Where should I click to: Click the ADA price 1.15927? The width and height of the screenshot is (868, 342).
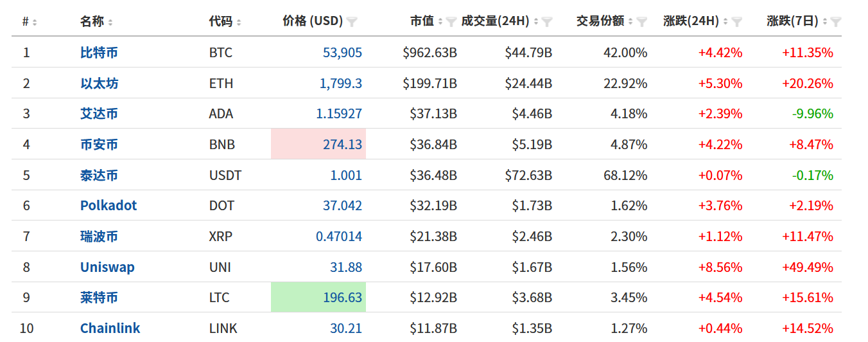[339, 114]
